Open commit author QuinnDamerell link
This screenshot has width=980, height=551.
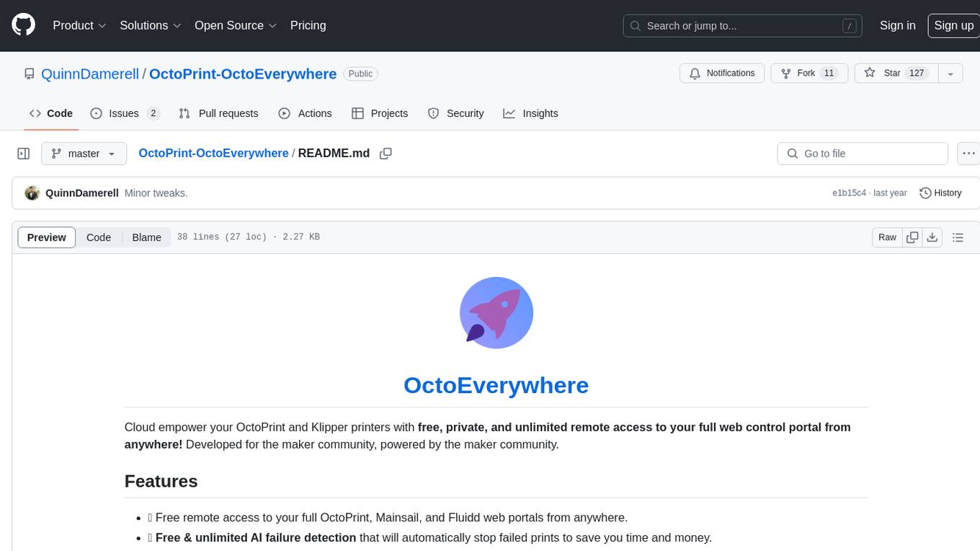(x=82, y=193)
